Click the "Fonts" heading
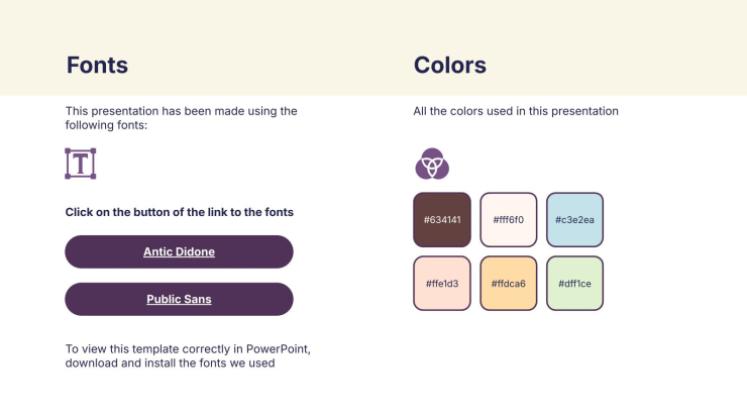This screenshot has width=747, height=420. 97,66
